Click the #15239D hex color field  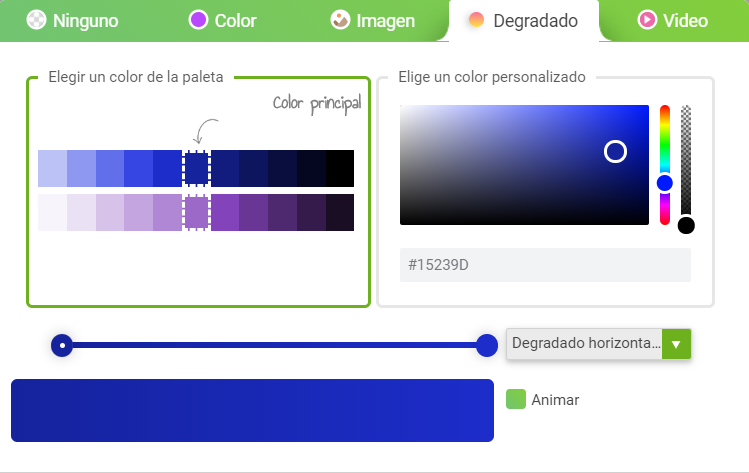(x=545, y=265)
